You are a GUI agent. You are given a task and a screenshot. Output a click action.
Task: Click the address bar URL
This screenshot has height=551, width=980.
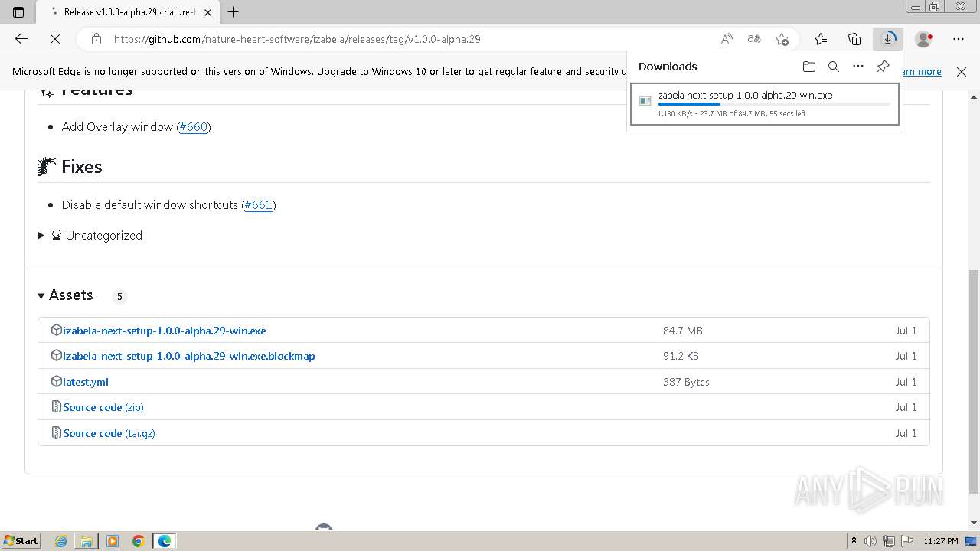[297, 39]
